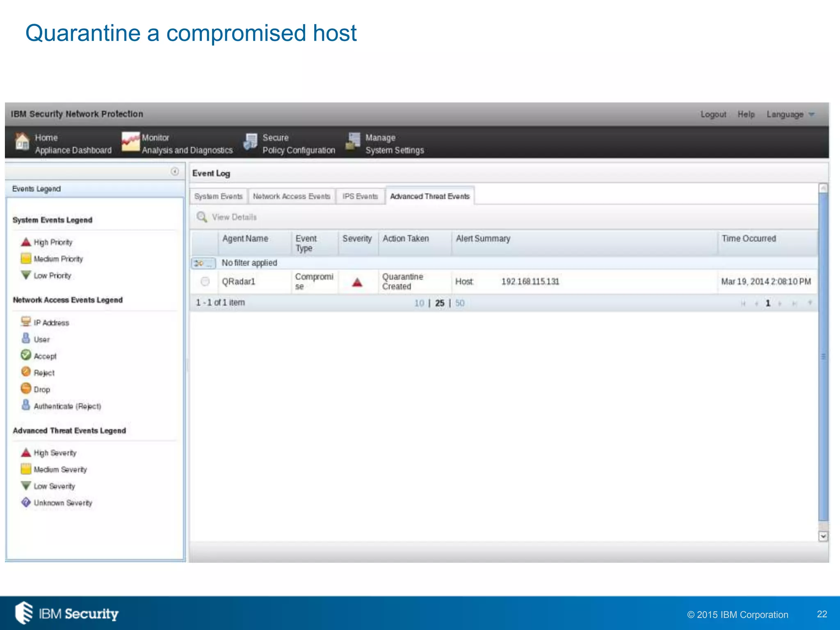
Task: Show 50 items per page
Action: (x=460, y=303)
